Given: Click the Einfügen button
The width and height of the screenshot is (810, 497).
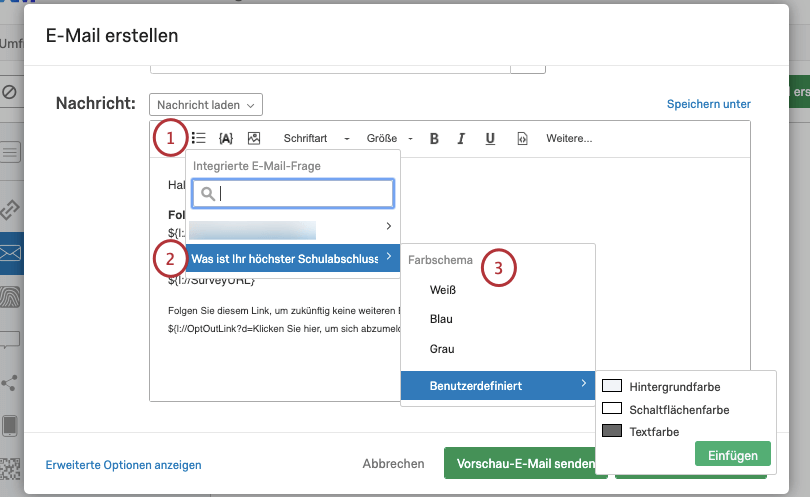Looking at the screenshot, I should pos(733,455).
